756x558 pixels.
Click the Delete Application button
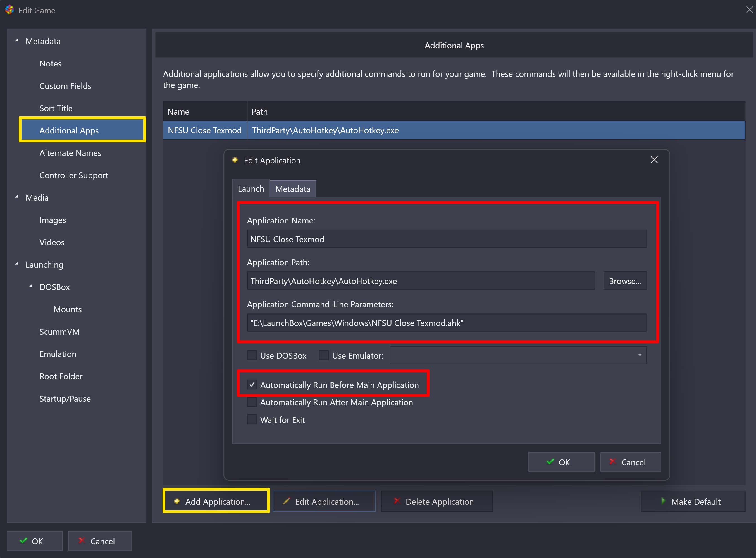click(x=437, y=501)
